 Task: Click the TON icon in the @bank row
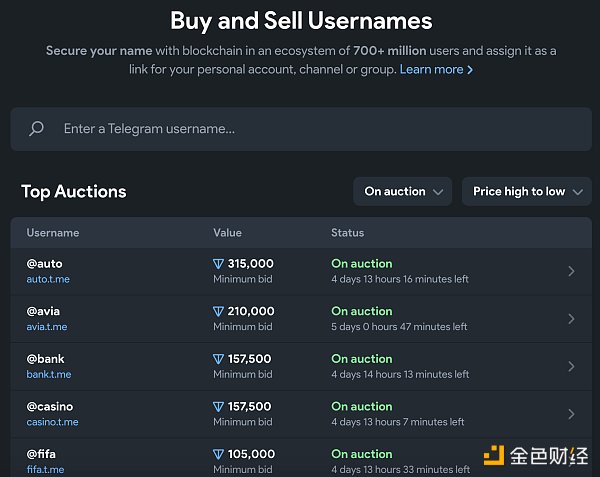point(219,359)
